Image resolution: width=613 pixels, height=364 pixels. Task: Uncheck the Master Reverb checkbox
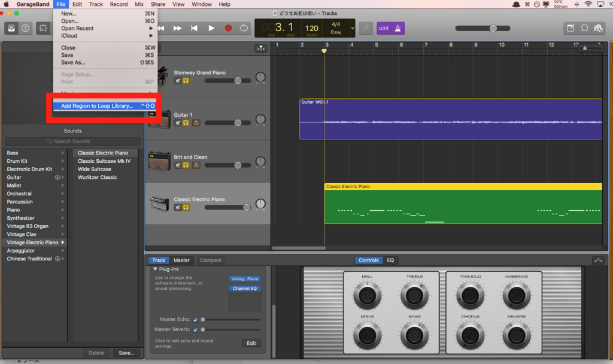pos(195,330)
